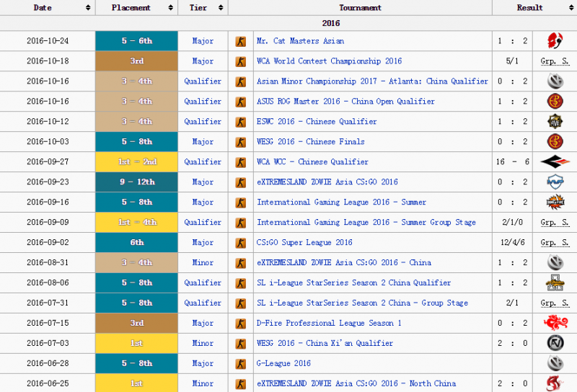Open eXTREMESLAND ZOWIE Asia CS:GO 2016 link

(x=327, y=182)
